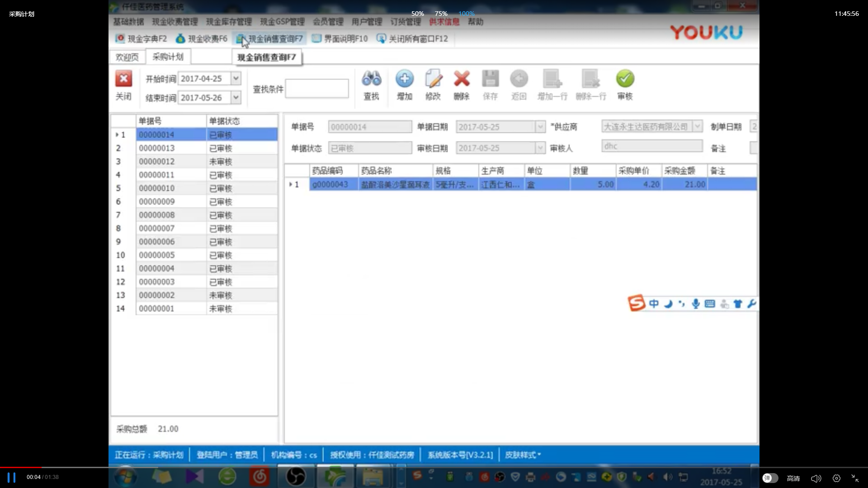Switch to the 欢迎页 tab
Image resolution: width=868 pixels, height=488 pixels.
coord(127,57)
